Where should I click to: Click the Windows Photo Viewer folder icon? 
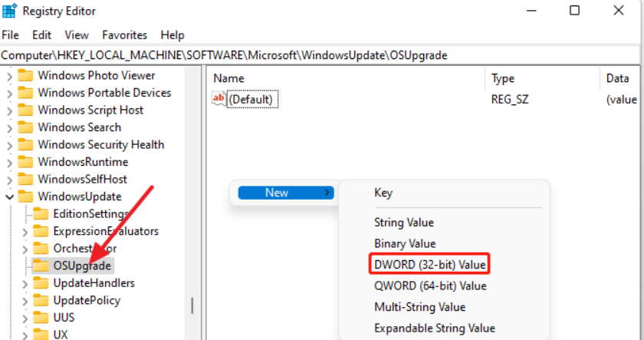pos(26,75)
